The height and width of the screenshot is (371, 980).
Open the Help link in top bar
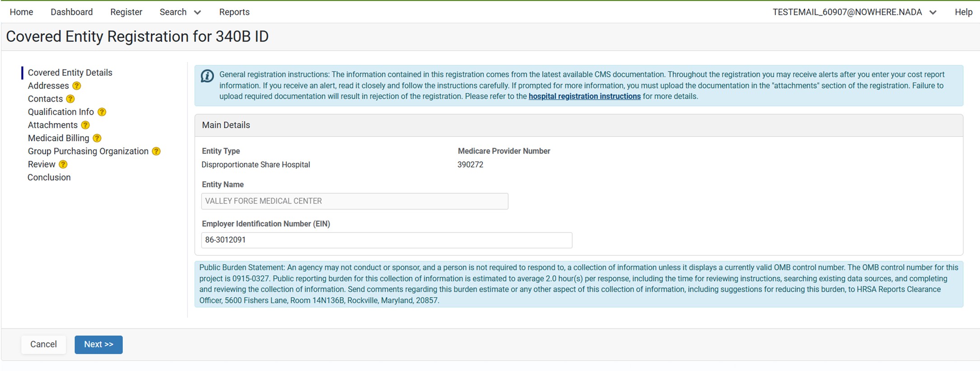(963, 12)
